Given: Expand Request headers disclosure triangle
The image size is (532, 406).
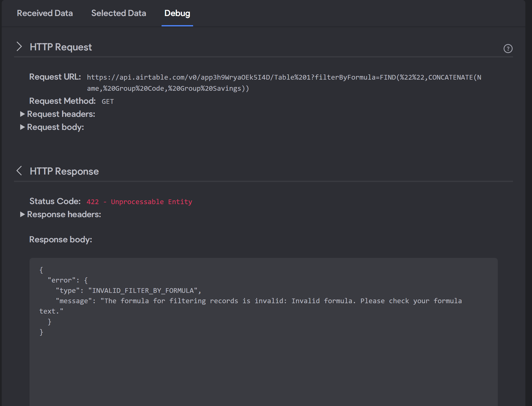Looking at the screenshot, I should (22, 114).
